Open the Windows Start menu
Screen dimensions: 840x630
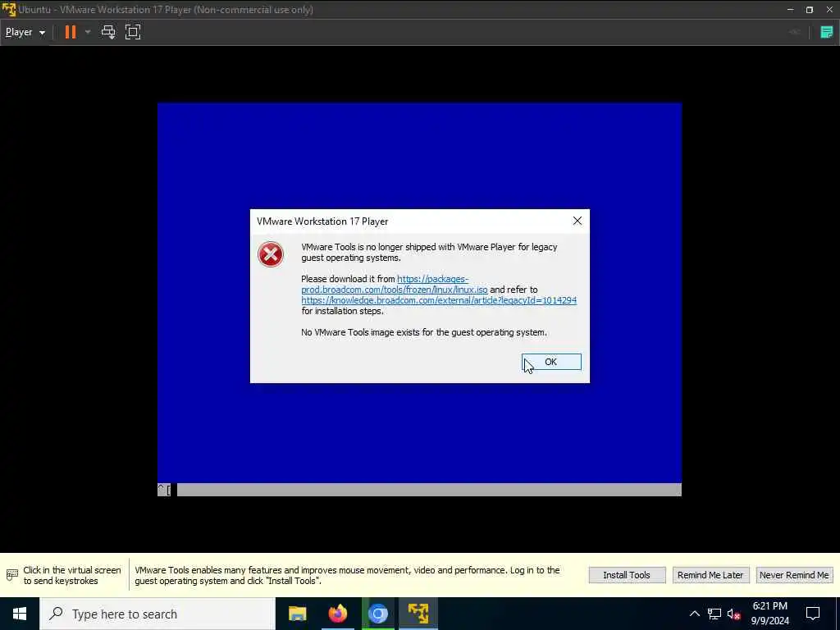click(20, 614)
